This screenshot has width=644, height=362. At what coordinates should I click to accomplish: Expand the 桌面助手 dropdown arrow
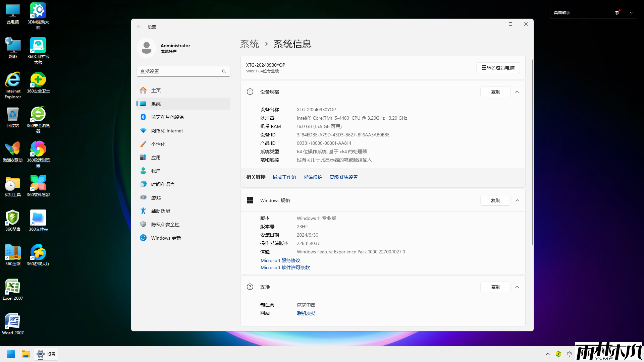coord(631,13)
